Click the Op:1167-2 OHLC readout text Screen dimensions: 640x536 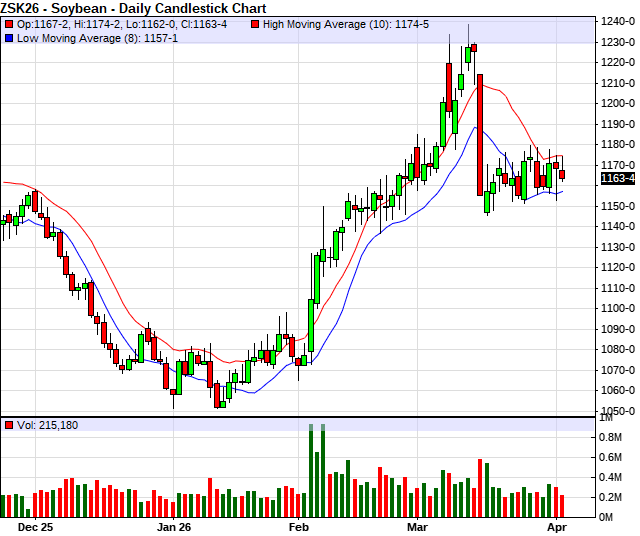click(x=43, y=24)
